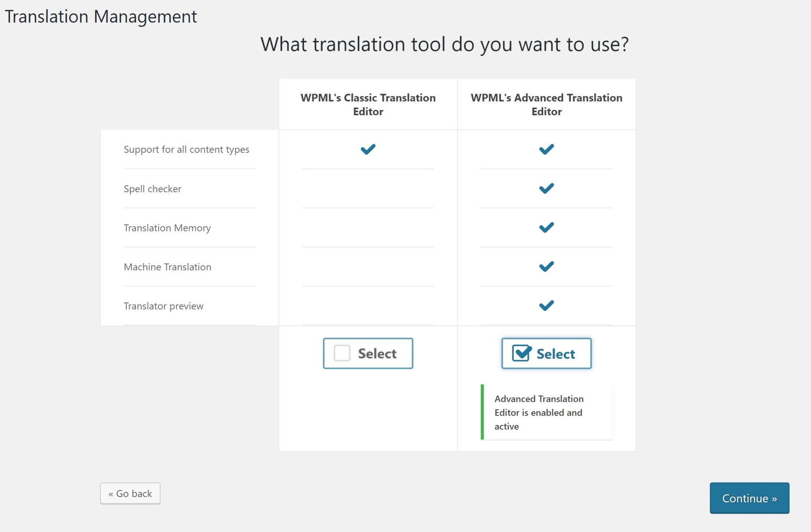
Task: Click the Translation Memory feature label
Action: pos(167,228)
